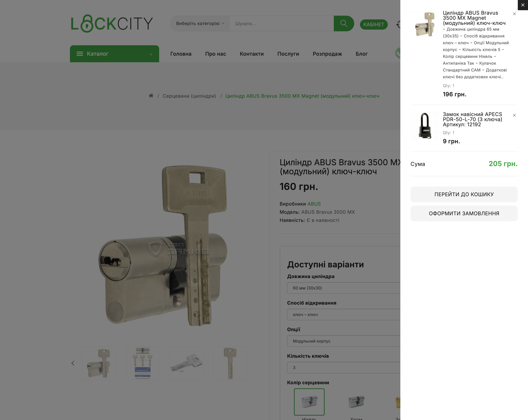Screen dimensions: 528x420
Task: Remove APECS padlock from cart
Action: pos(514,115)
